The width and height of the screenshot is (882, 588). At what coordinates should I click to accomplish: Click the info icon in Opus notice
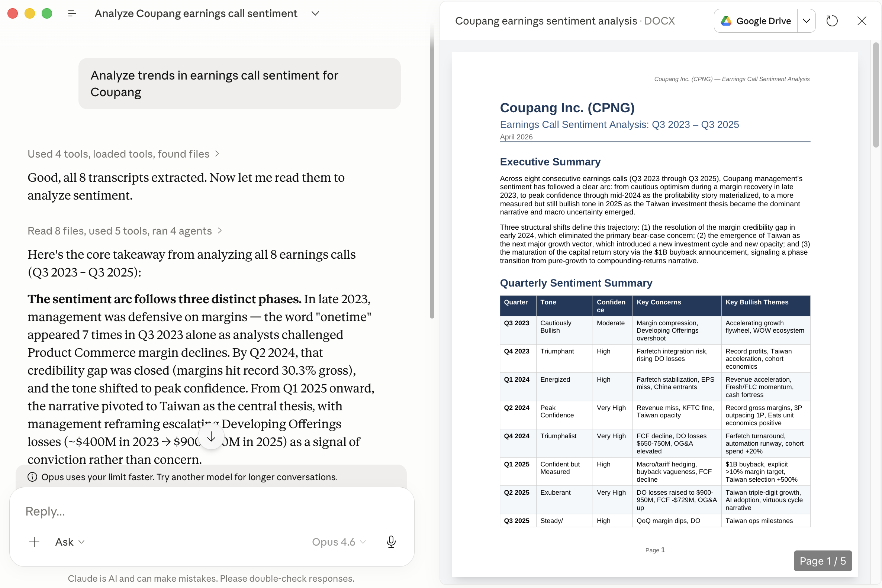(x=32, y=477)
